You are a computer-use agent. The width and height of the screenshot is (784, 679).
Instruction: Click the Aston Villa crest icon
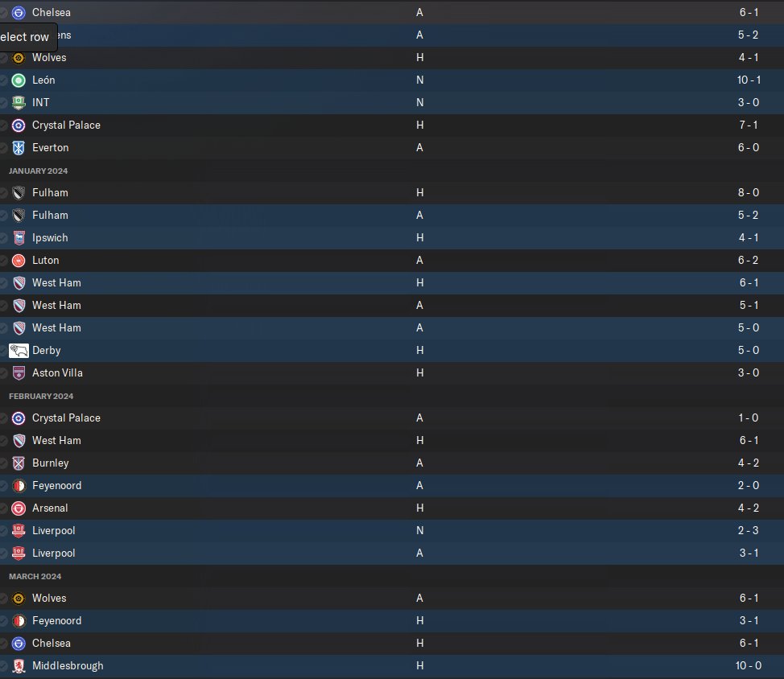coord(19,372)
